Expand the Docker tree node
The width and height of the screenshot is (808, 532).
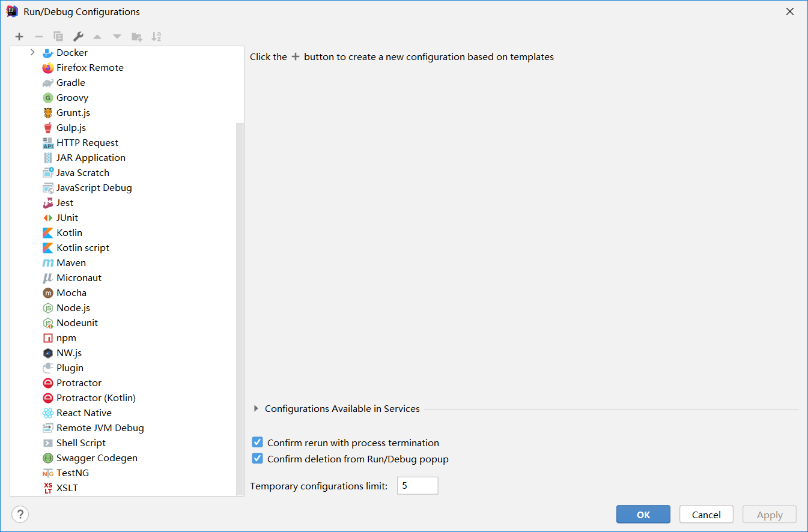point(32,53)
